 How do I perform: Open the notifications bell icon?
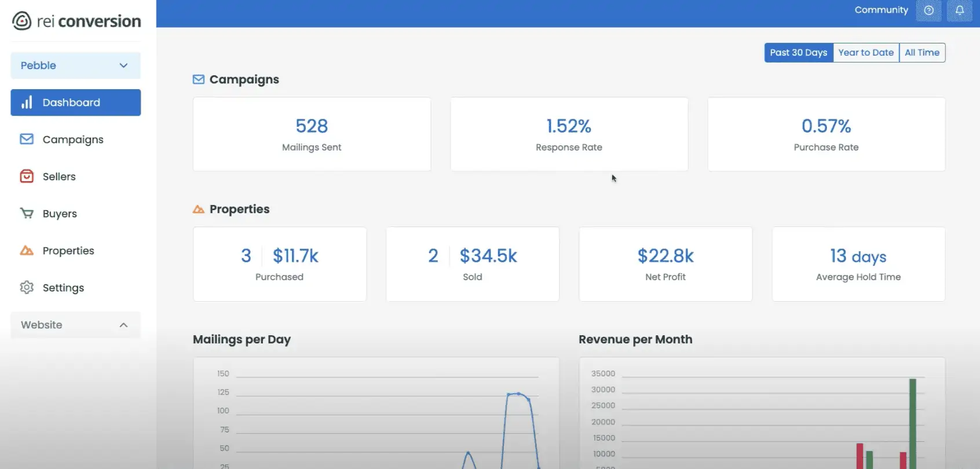(x=960, y=10)
